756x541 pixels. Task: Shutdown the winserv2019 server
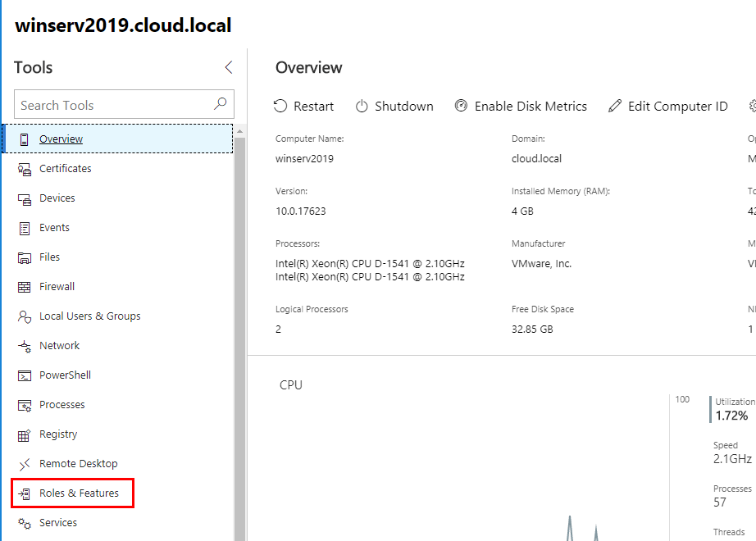(394, 106)
